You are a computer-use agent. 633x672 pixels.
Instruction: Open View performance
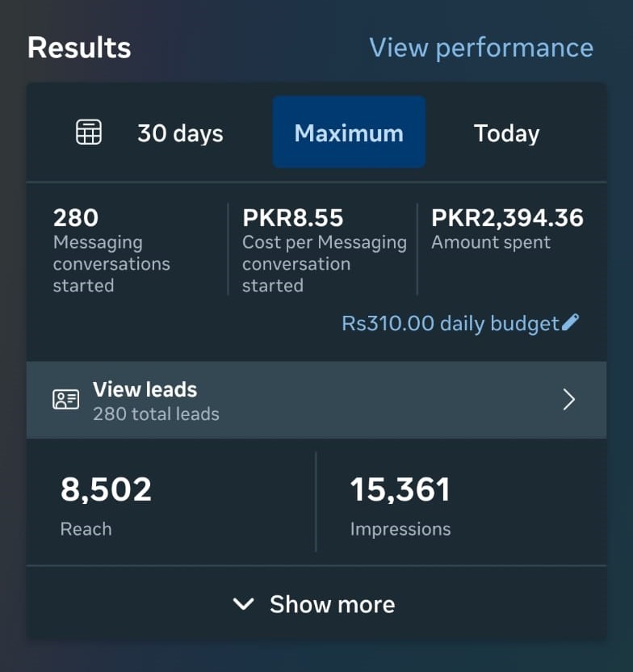pos(480,48)
